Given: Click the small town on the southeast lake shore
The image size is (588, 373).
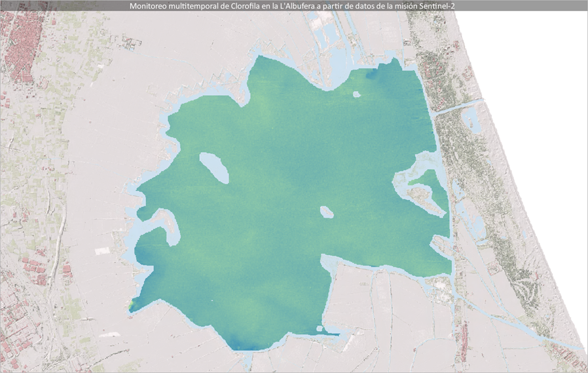Looking at the screenshot, I should (x=441, y=285).
